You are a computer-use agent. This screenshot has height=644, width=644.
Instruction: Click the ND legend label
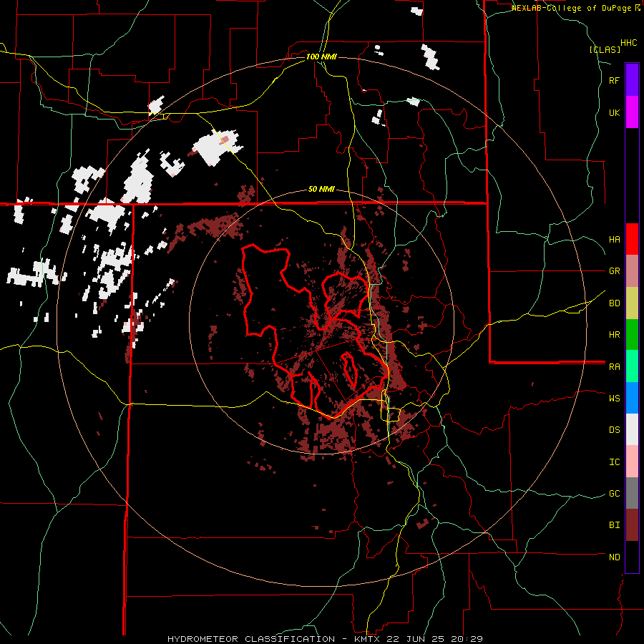point(614,557)
